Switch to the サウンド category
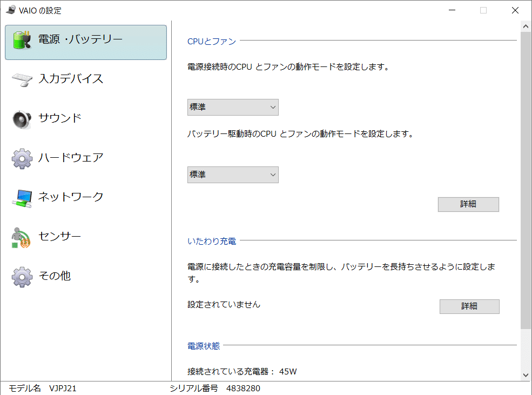Screen dimensions: 532x395 [60, 118]
